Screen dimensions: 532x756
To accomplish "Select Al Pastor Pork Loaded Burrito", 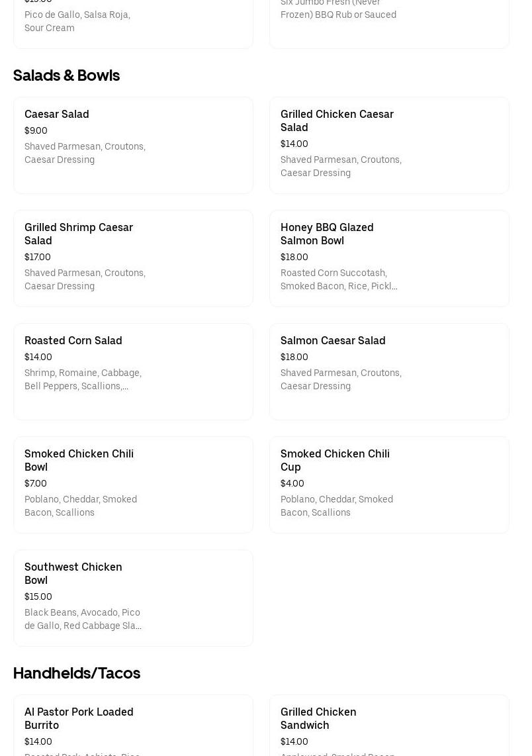I will [x=133, y=725].
